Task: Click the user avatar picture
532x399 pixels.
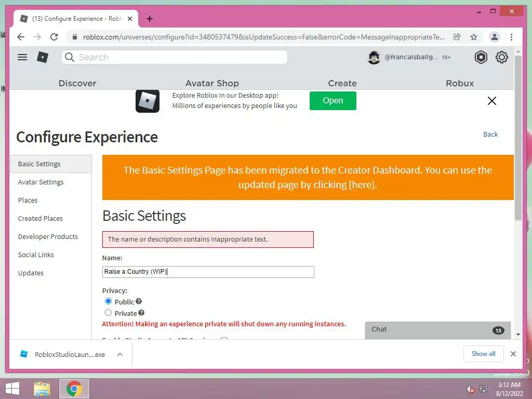Action: click(x=374, y=57)
